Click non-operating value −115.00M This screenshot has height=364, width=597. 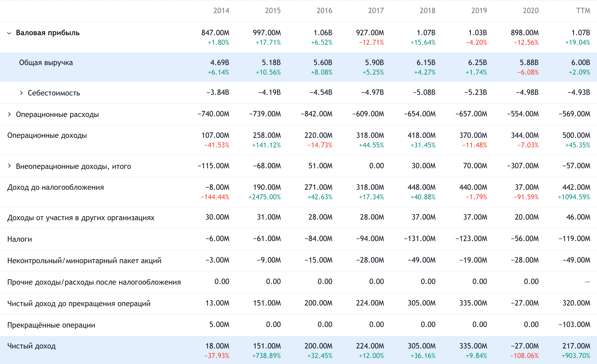(213, 166)
